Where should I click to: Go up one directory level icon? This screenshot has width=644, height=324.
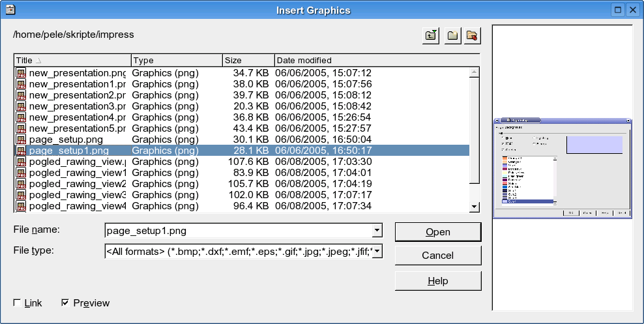[430, 36]
